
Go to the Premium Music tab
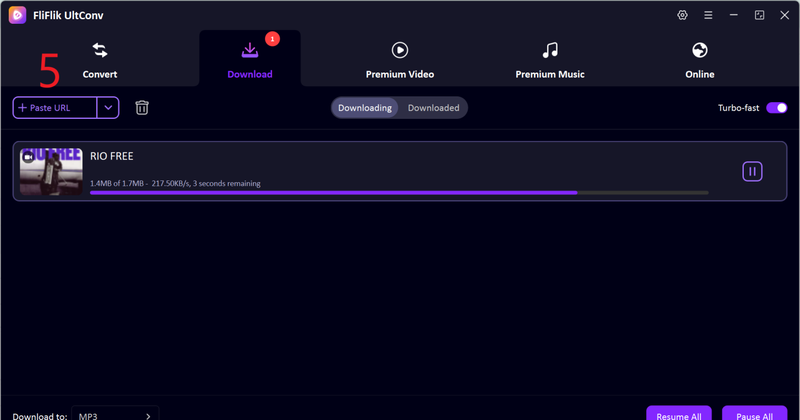549,60
